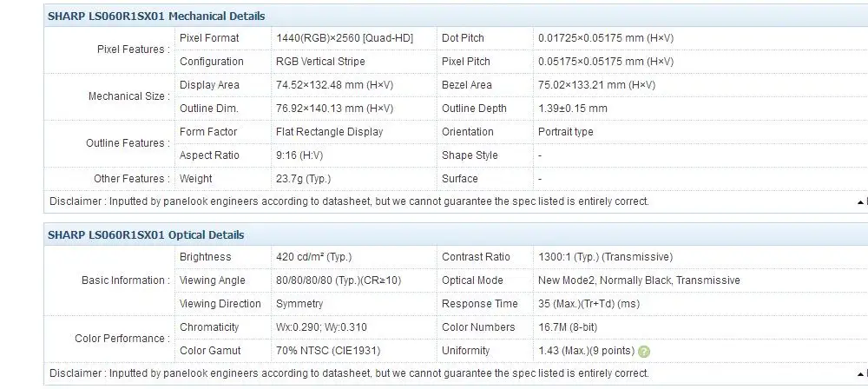The image size is (868, 389).
Task: Click the Dot Pitch label
Action: click(463, 38)
